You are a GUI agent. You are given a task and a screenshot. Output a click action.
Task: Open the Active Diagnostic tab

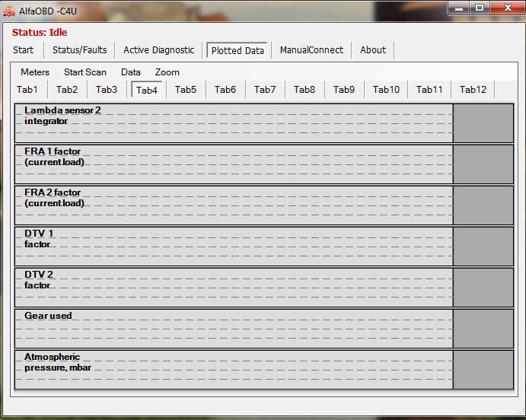click(x=158, y=50)
